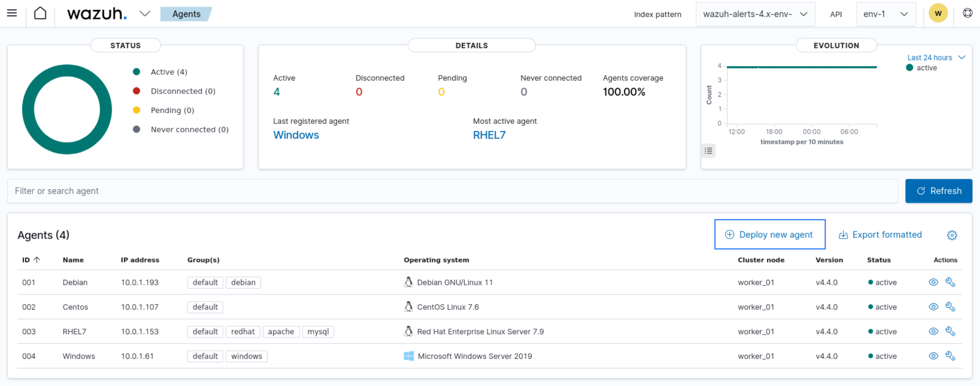Click the mysql group badge
Screen dimensions: 980x386
point(318,332)
